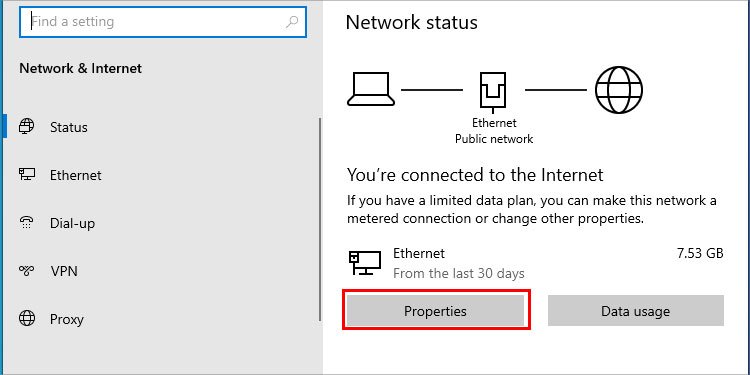Screen dimensions: 750x375
Task: Click the laptop icon in network diagram
Action: pos(371,89)
